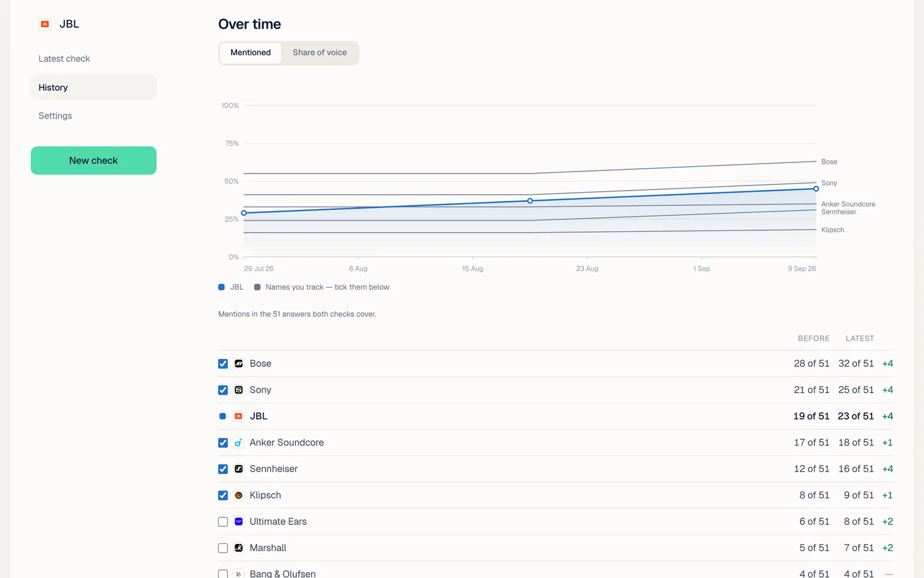Click Klipsch latest value 9 of 51
Screen dimensions: 924x578
(x=858, y=495)
